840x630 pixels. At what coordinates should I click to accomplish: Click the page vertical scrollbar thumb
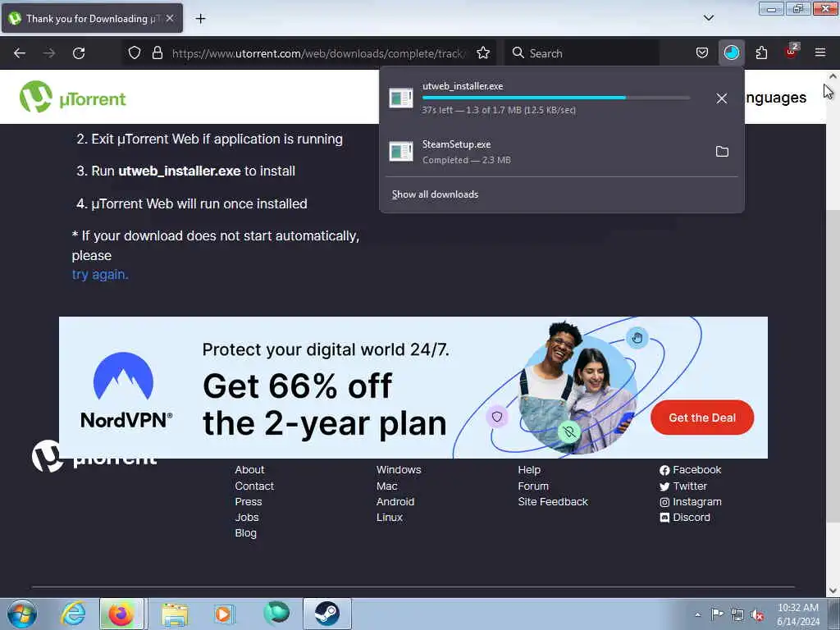tap(833, 367)
